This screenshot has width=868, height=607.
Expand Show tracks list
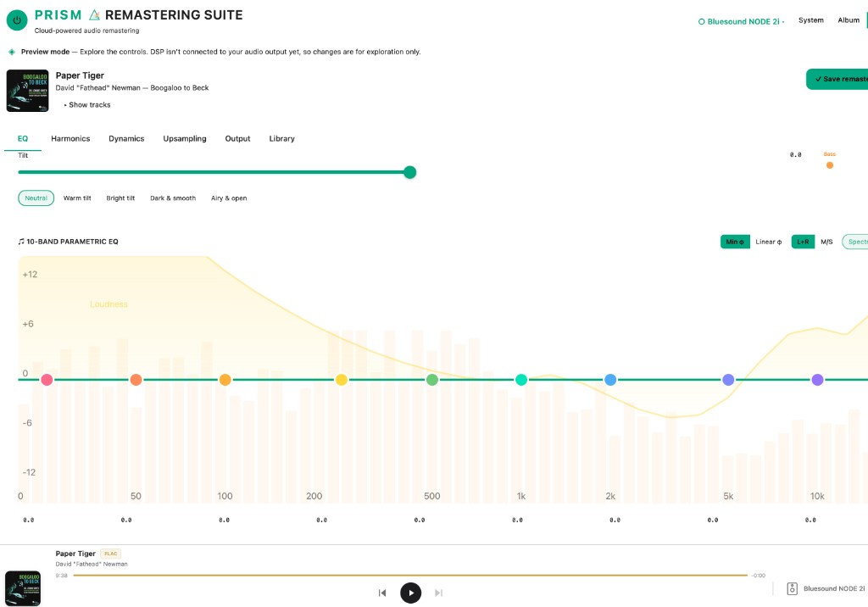(x=87, y=105)
